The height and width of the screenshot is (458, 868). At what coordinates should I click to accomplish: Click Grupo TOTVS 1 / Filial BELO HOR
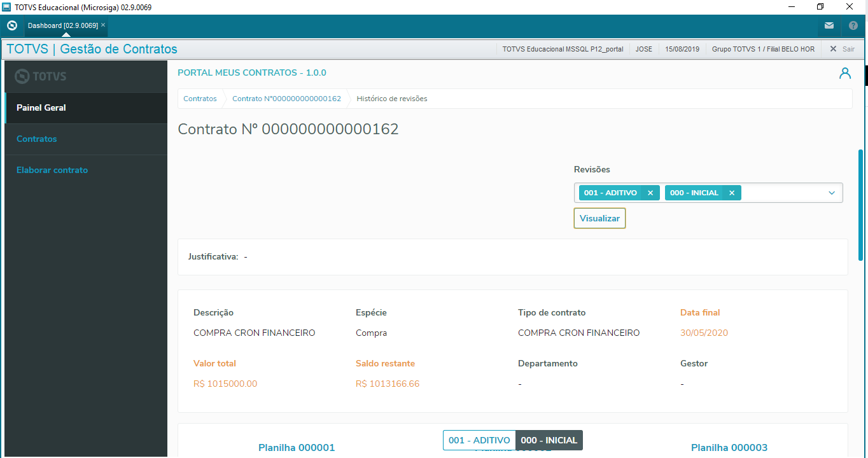pos(763,49)
